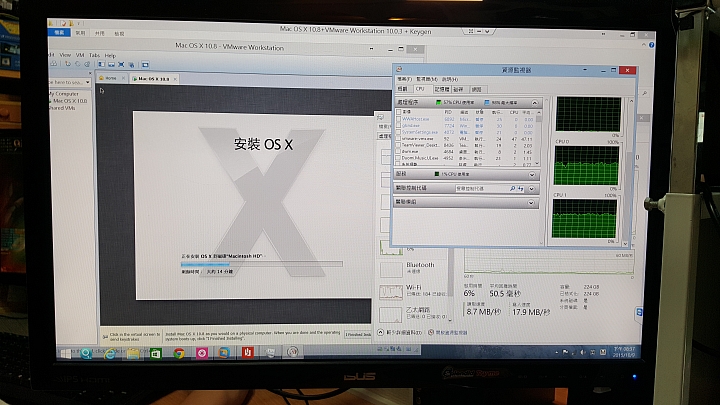Screen dimensions: 720x405
Task: Check the WWAHost.exe process checkbox
Action: tap(399, 118)
